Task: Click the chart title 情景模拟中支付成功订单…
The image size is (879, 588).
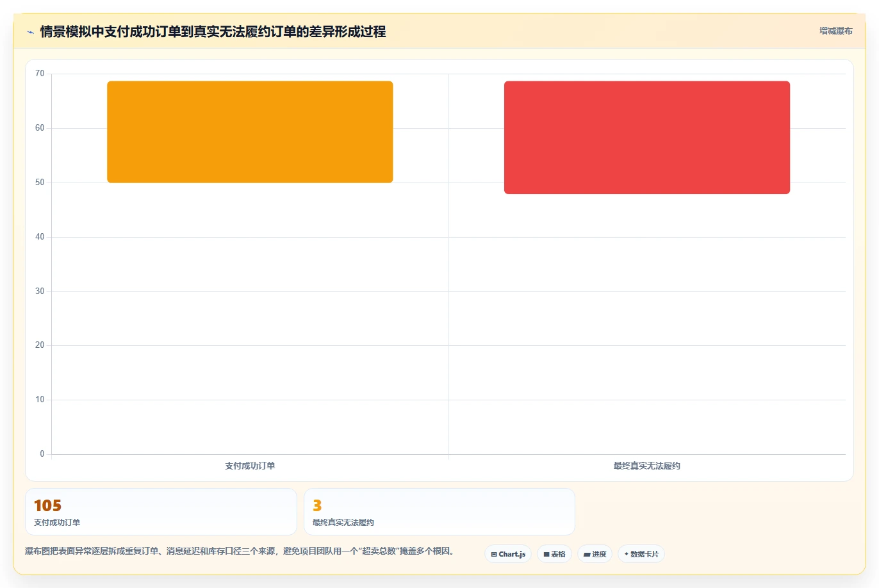Action: (213, 31)
